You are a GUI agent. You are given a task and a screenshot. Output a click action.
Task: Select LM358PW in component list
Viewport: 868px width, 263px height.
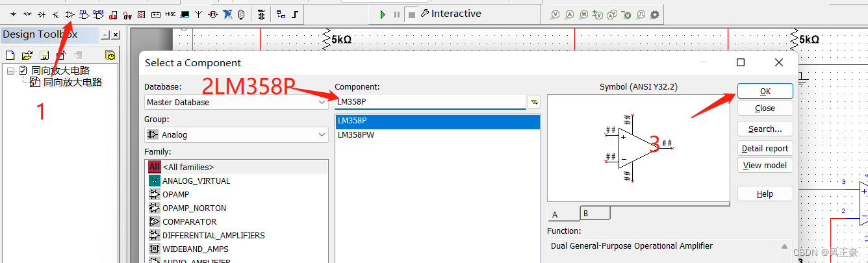[437, 134]
